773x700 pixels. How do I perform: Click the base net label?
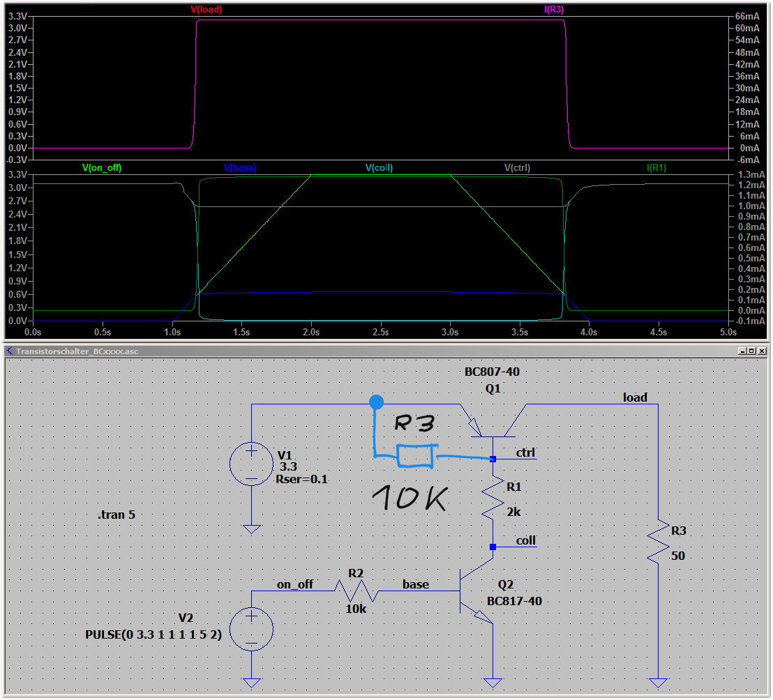point(416,584)
